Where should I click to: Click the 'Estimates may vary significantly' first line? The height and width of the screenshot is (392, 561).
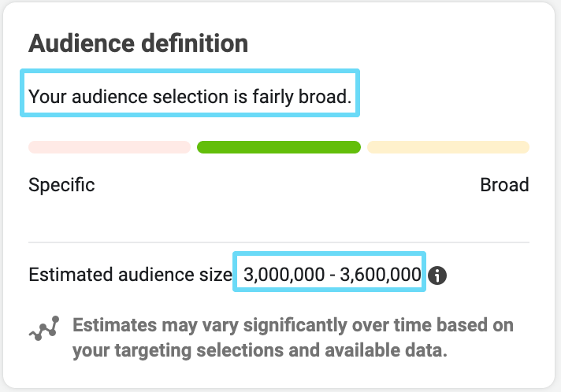click(x=293, y=325)
